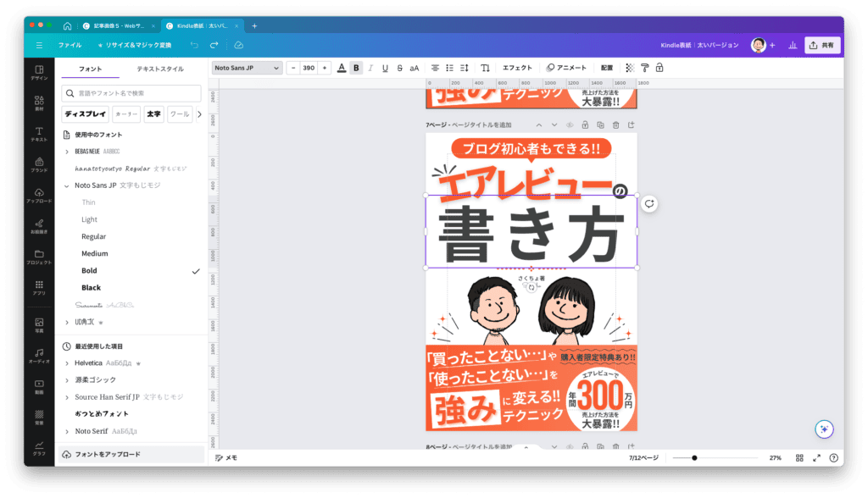The image size is (868, 498).
Task: Delete page 7 with trash icon
Action: 615,125
